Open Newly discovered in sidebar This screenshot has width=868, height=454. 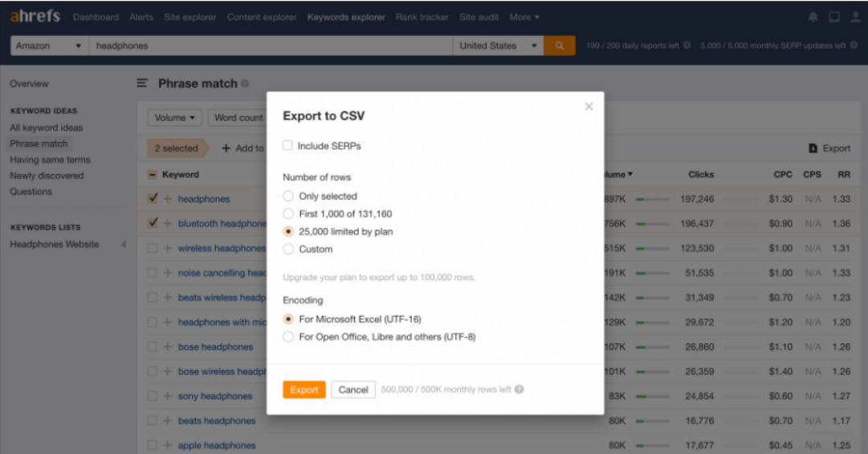click(47, 176)
